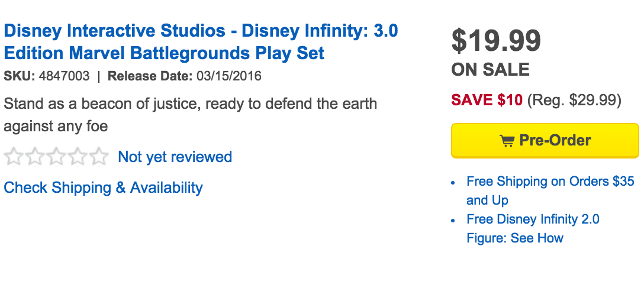Screen dimensions: 644x291
Task: Open the Not yet reviewed link
Action: pos(175,157)
